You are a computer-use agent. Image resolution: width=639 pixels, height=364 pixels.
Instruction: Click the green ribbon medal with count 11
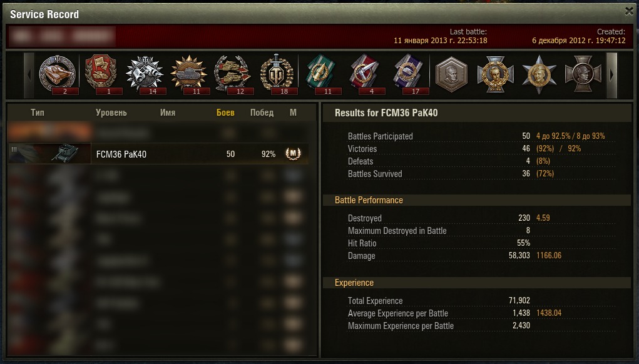[320, 74]
